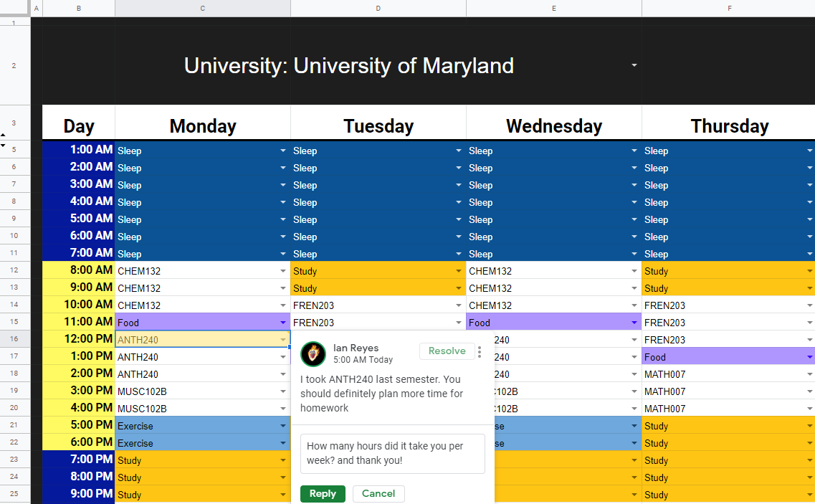Viewport: 815px width, 504px height.
Task: Open the FREN203 dropdown at Tuesday 10:00 AM
Action: pyautogui.click(x=458, y=305)
